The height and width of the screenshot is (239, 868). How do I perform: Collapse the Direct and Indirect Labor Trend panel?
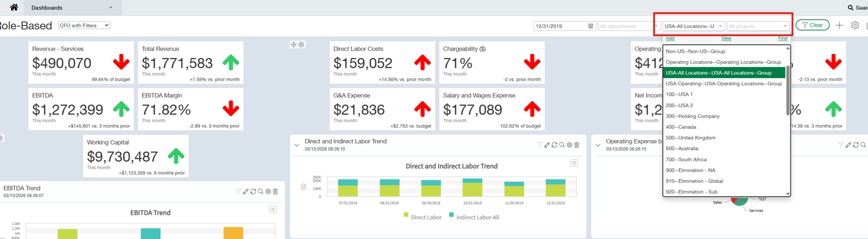point(297,145)
